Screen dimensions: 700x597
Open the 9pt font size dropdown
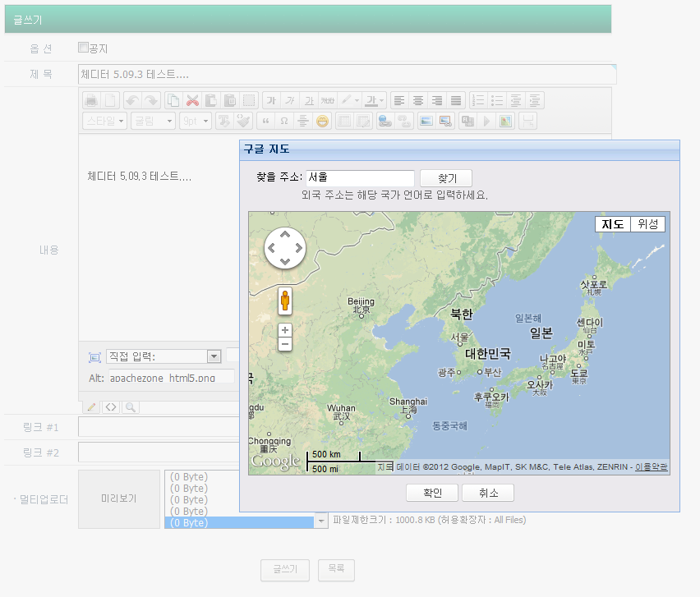coord(196,121)
